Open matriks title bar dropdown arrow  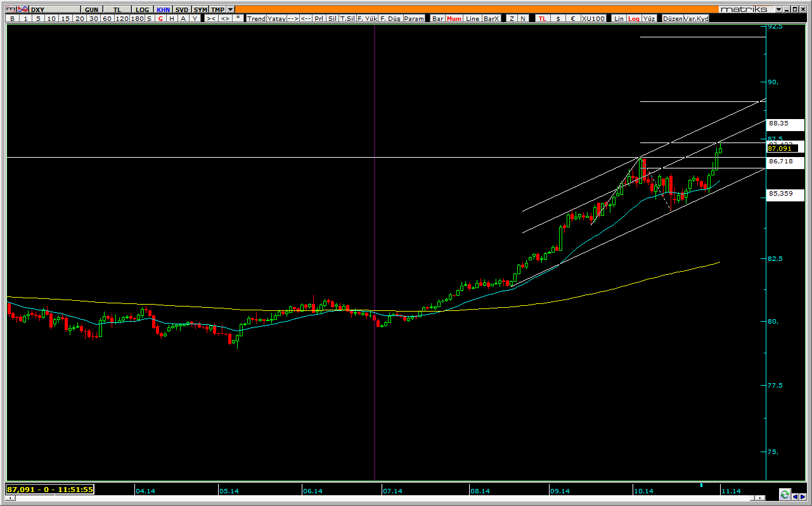point(778,9)
